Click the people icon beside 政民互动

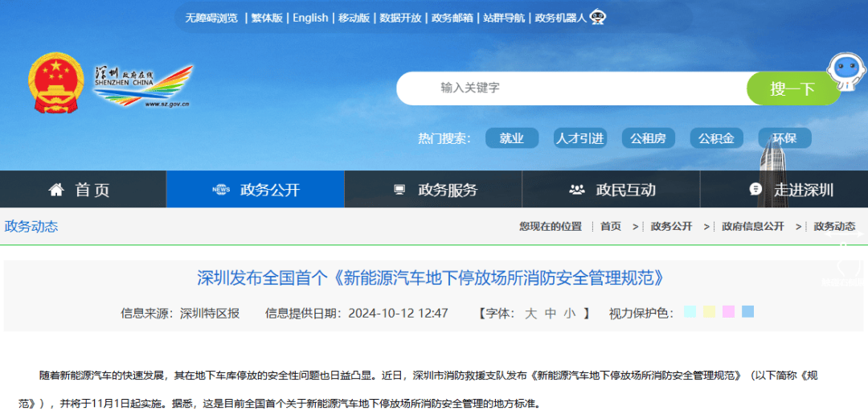pos(577,190)
